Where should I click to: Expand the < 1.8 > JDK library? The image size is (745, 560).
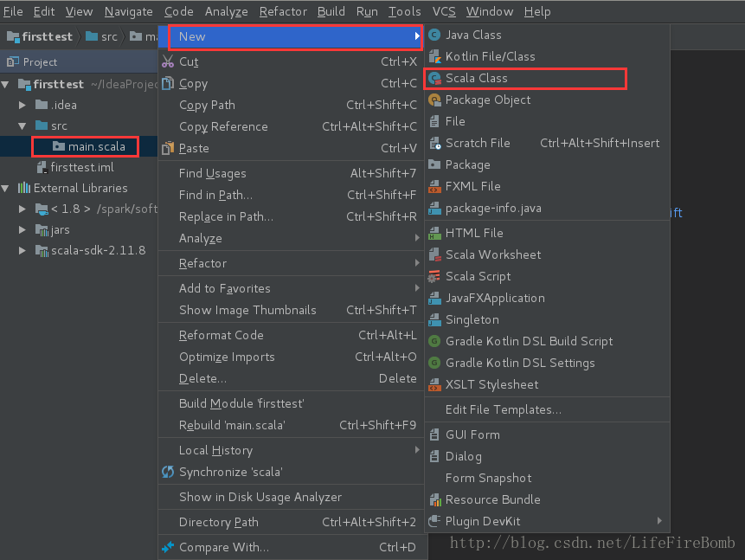22,209
